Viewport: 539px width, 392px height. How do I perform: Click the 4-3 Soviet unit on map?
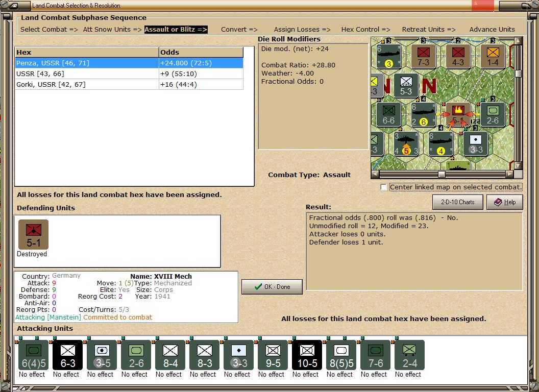tap(458, 56)
